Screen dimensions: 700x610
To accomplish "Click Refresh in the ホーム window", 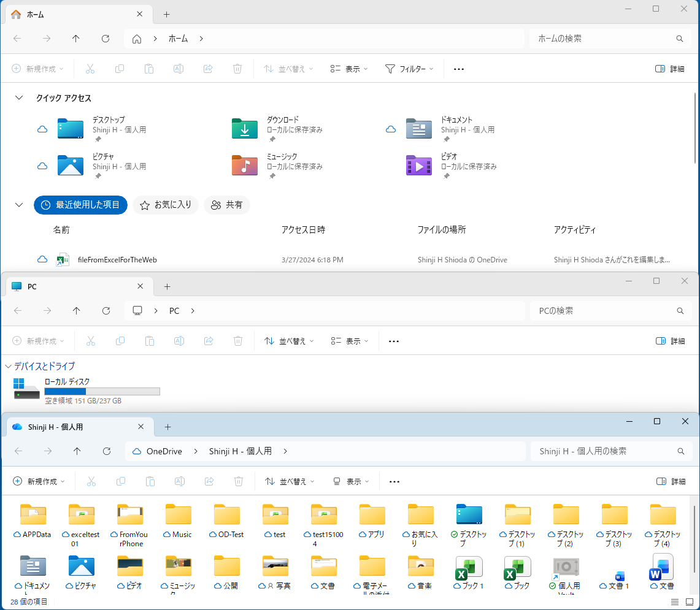I will click(x=106, y=39).
